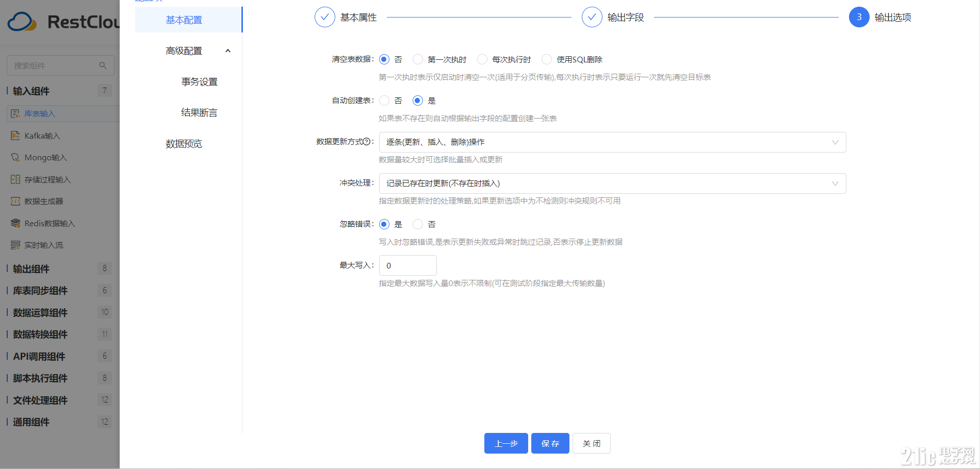
Task: Select the 库表输入 list entry
Action: point(63,113)
